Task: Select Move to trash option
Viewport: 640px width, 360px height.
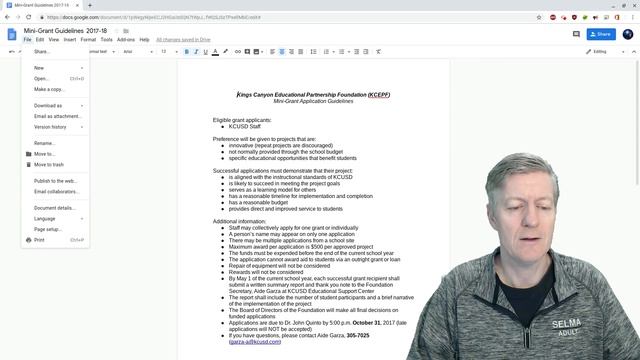Action: 56,164
